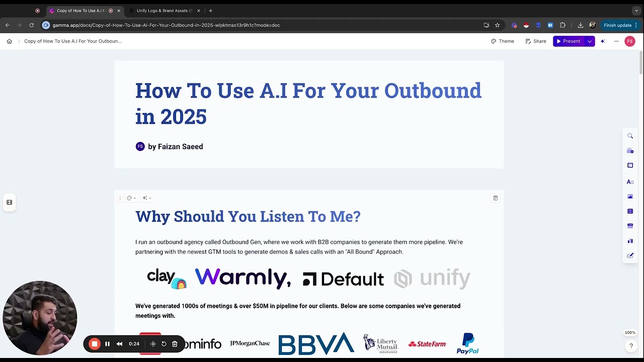This screenshot has width=644, height=362.
Task: Click the add card with AI sidebar icon
Action: (x=630, y=151)
